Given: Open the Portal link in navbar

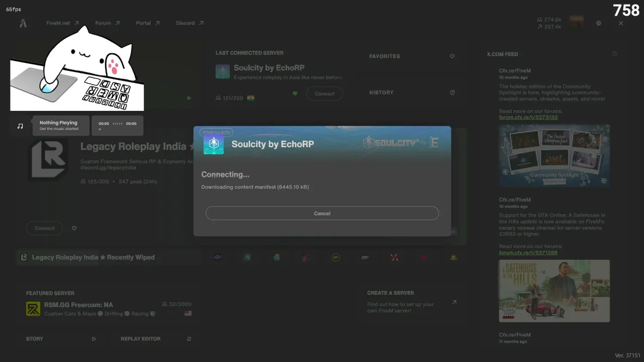Looking at the screenshot, I should pyautogui.click(x=147, y=23).
